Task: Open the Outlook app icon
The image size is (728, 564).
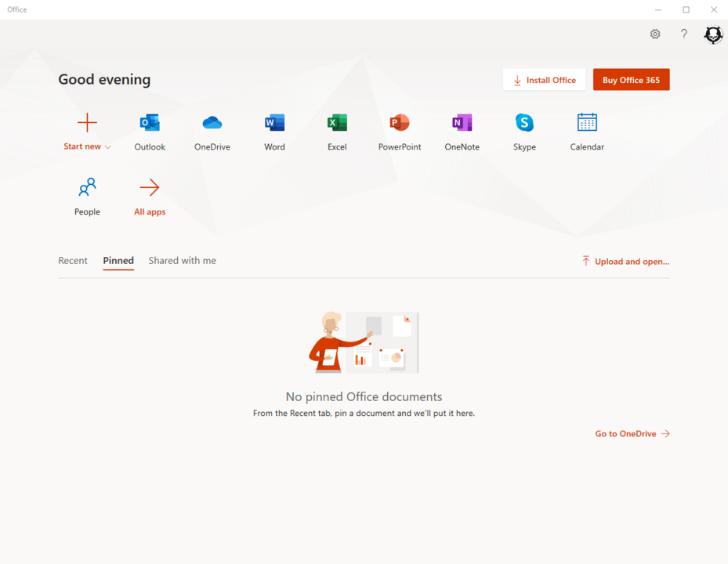Action: [x=150, y=122]
